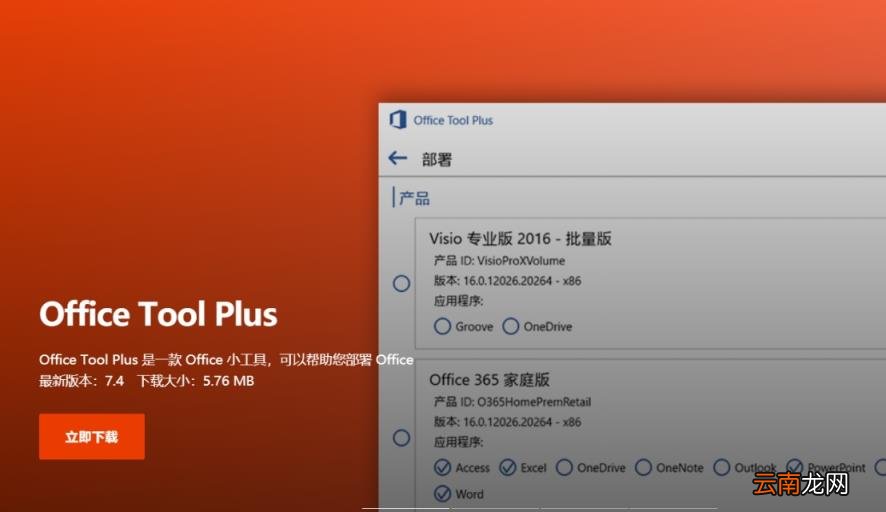Select the Visio 专业版 2016 product radio
Image resolution: width=886 pixels, height=512 pixels.
pos(401,283)
